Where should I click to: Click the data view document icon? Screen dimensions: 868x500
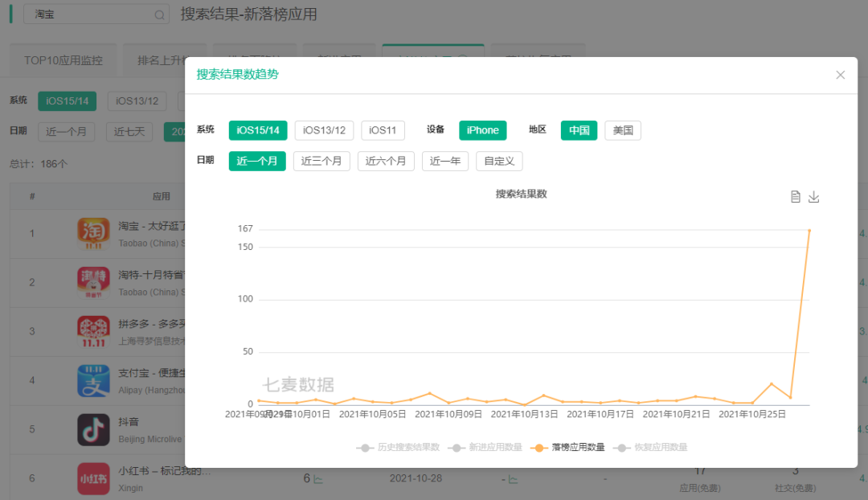click(796, 197)
